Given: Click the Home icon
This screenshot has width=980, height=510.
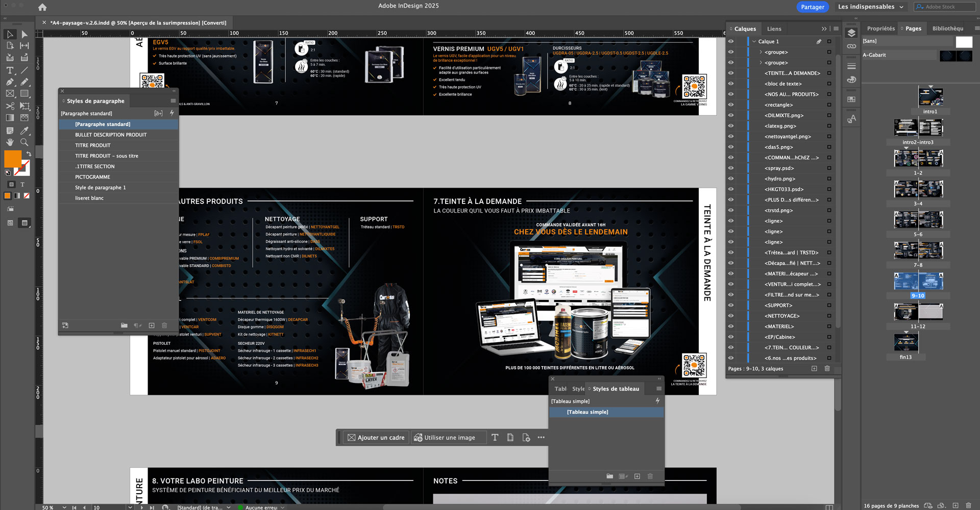Looking at the screenshot, I should (42, 7).
